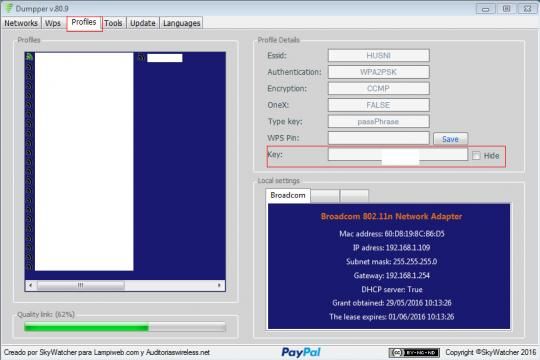The height and width of the screenshot is (360, 540).
Task: Select the Broadcom adapter tab
Action: pos(288,195)
